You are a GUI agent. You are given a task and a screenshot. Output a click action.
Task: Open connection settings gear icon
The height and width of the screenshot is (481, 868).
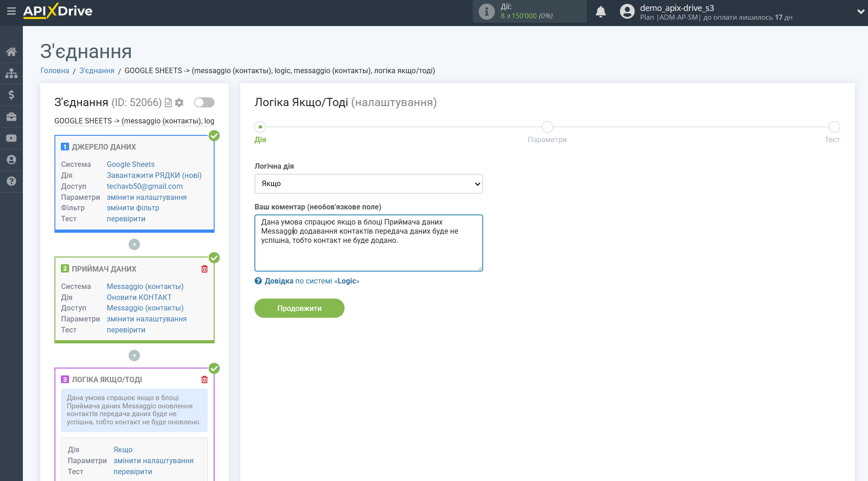click(179, 103)
